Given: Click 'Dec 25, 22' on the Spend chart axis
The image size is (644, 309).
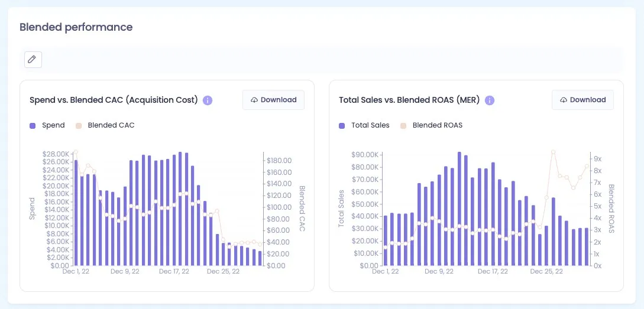Looking at the screenshot, I should coord(223,272).
